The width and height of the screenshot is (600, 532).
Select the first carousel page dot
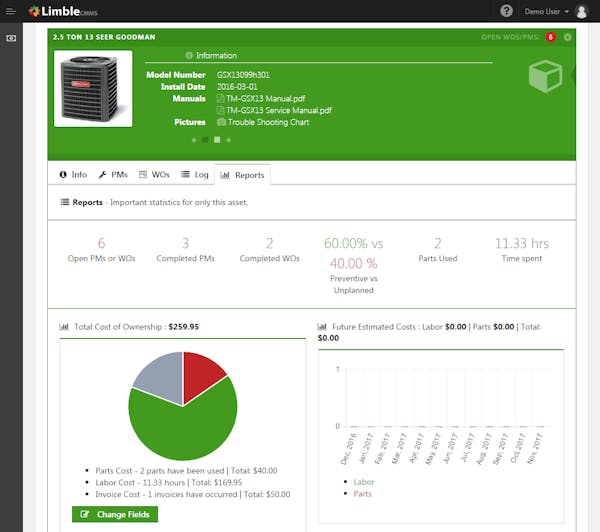[205, 140]
